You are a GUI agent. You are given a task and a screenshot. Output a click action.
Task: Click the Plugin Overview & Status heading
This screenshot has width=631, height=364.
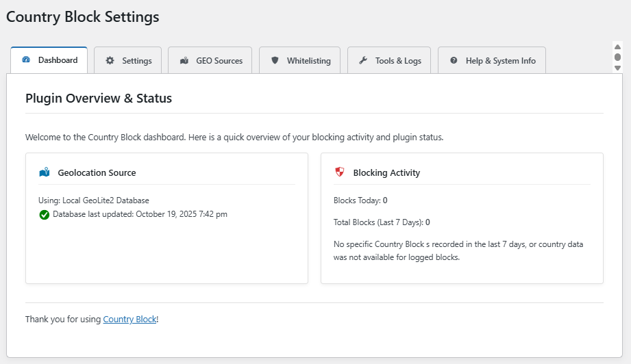99,98
